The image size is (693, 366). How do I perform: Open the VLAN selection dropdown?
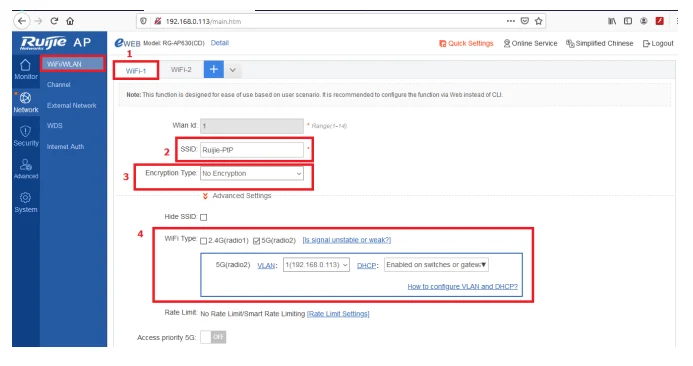[x=316, y=265]
